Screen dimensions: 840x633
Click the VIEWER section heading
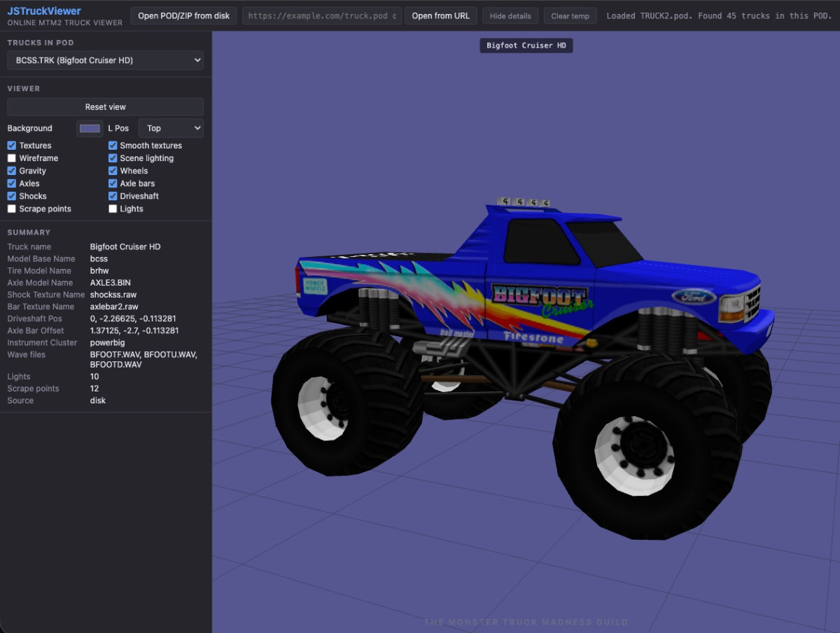point(24,89)
